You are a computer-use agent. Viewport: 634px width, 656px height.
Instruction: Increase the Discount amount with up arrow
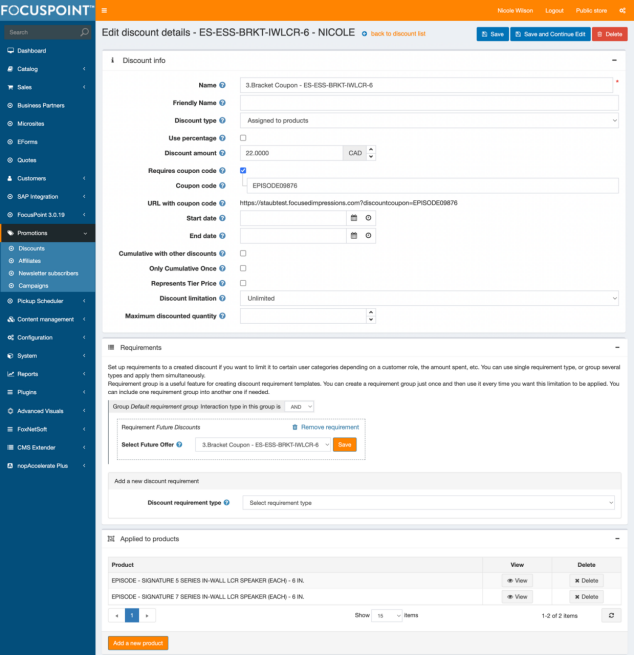[372, 150]
